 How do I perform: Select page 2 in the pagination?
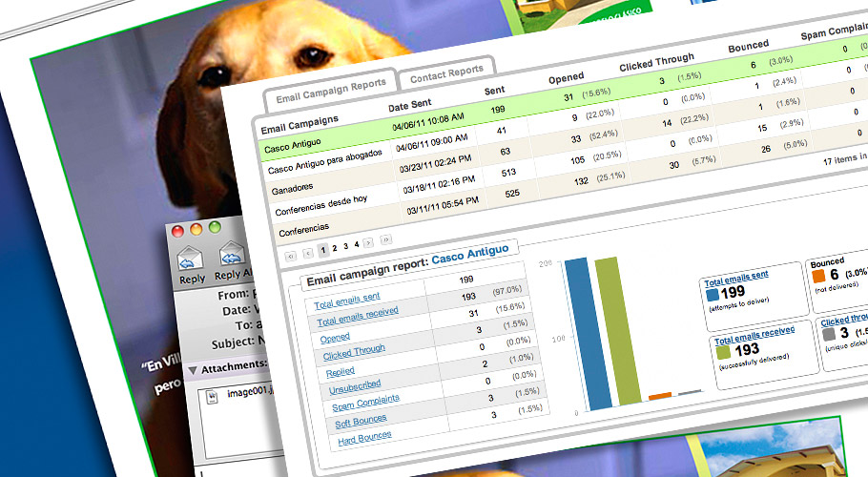tap(335, 248)
